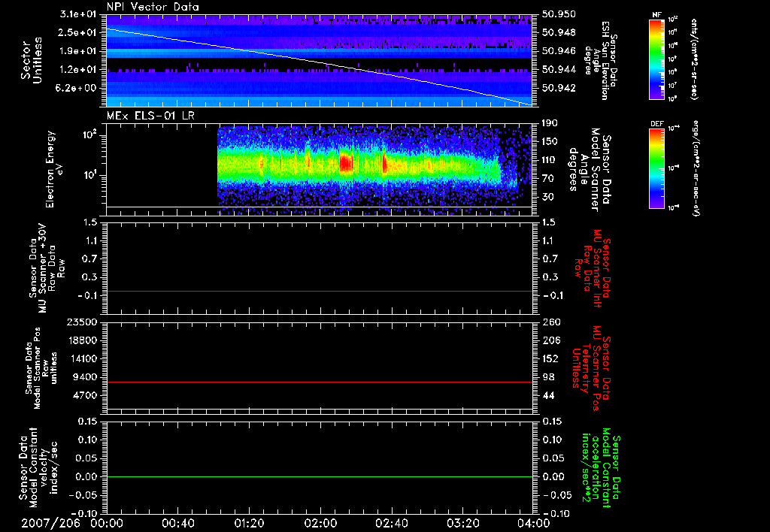
Task: Click the 98 telemetry tick value
Action: point(548,377)
